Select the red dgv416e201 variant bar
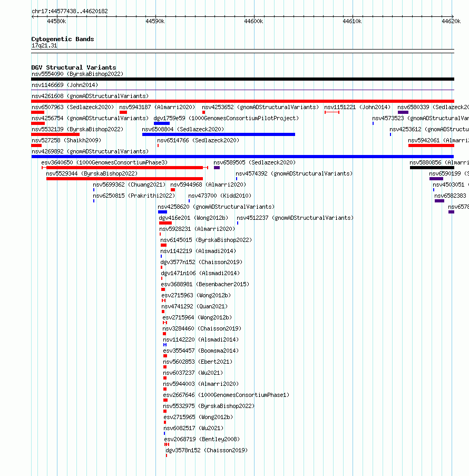This screenshot has height=476, width=469. point(165,223)
